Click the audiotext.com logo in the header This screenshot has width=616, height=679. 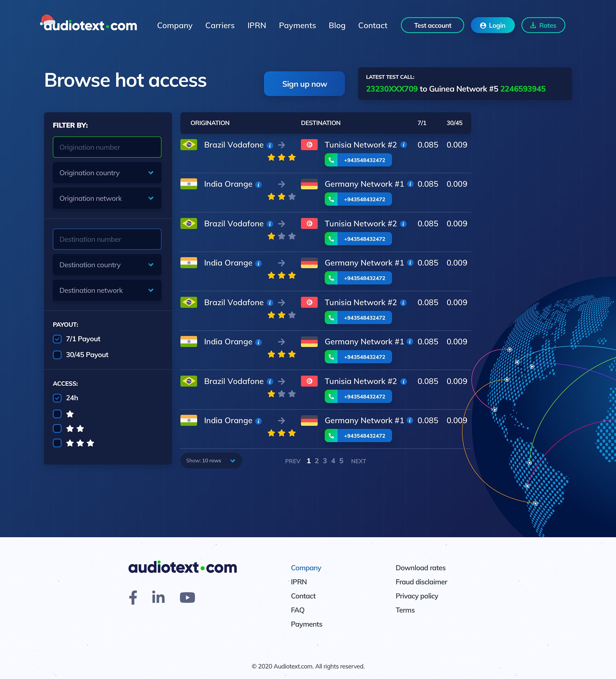[x=89, y=25]
